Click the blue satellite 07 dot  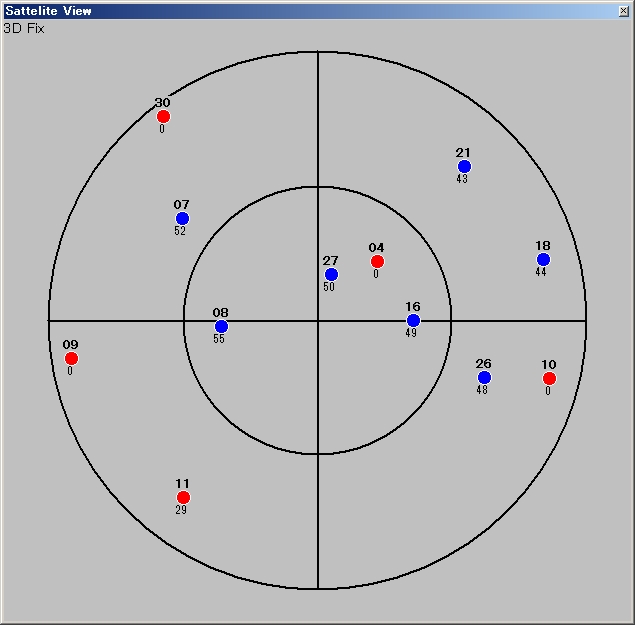pos(182,219)
